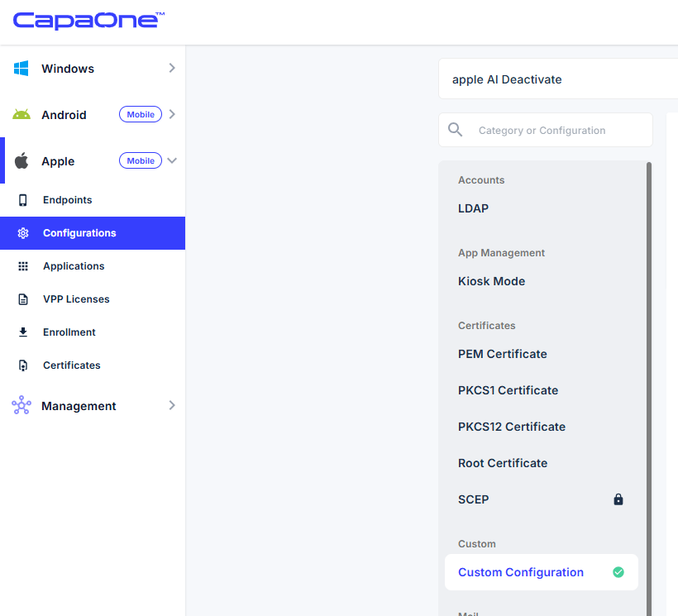Image resolution: width=678 pixels, height=616 pixels.
Task: Click the Configurations gear icon
Action: point(23,233)
